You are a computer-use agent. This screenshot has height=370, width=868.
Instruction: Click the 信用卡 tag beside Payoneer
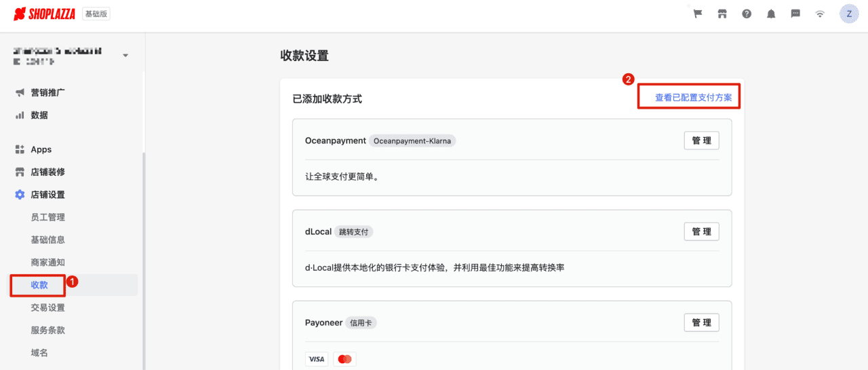[361, 323]
